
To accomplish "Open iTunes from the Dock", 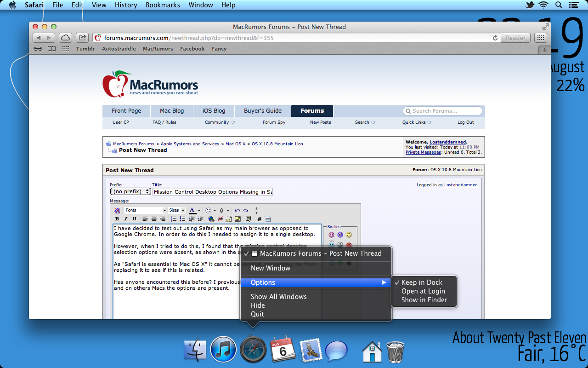I will 223,349.
